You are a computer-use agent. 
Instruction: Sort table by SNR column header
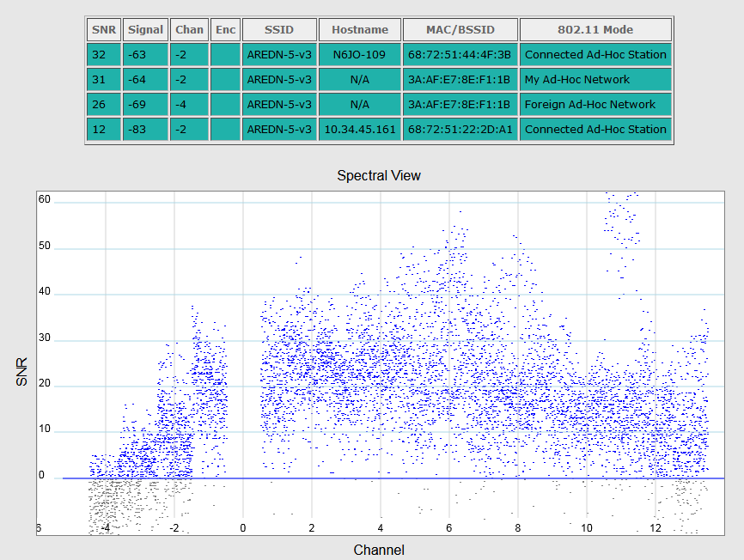(104, 29)
